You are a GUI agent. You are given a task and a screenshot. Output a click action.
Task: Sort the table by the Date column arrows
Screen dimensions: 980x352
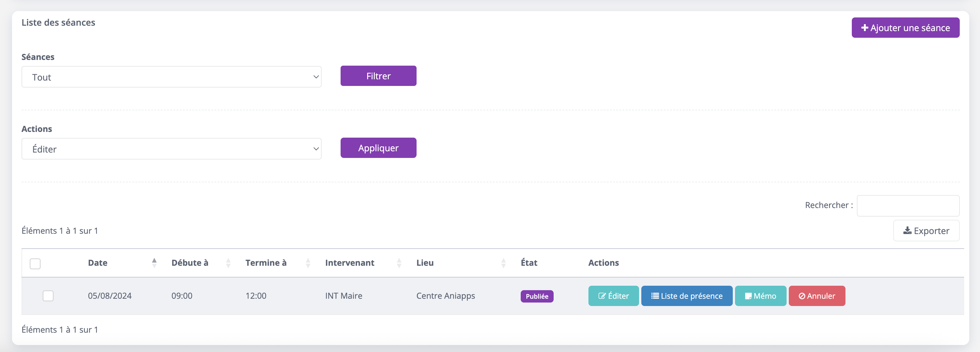pyautogui.click(x=154, y=263)
